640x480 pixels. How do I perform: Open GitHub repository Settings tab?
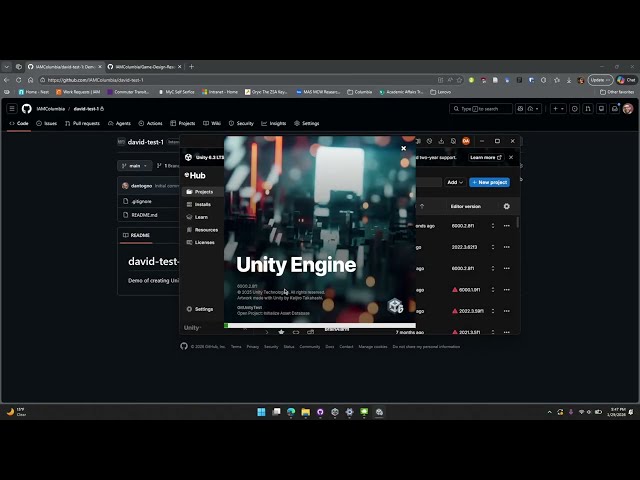[307, 123]
